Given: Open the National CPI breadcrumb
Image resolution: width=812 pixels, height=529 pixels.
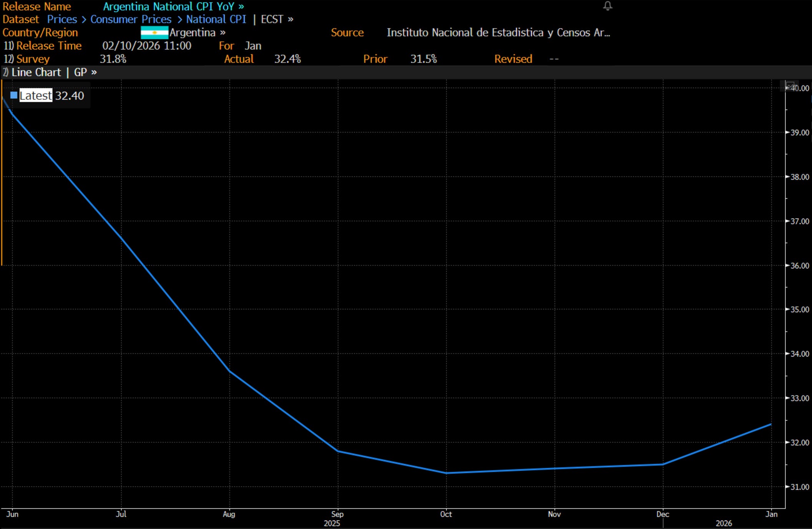Looking at the screenshot, I should tap(216, 19).
